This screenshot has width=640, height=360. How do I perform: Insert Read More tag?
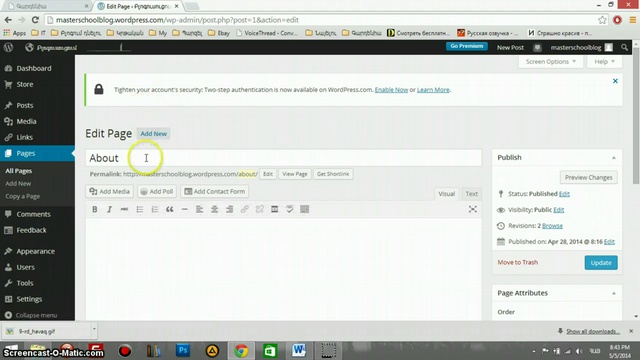(275, 209)
